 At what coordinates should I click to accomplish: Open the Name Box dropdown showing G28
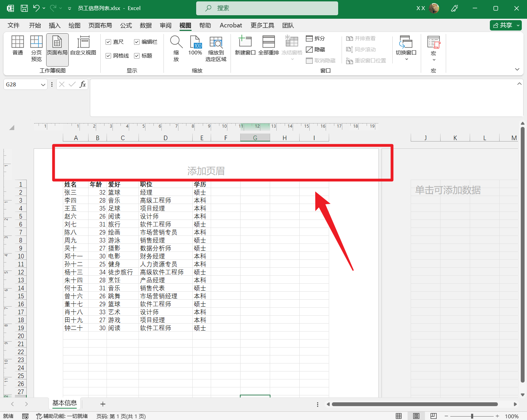pos(42,84)
